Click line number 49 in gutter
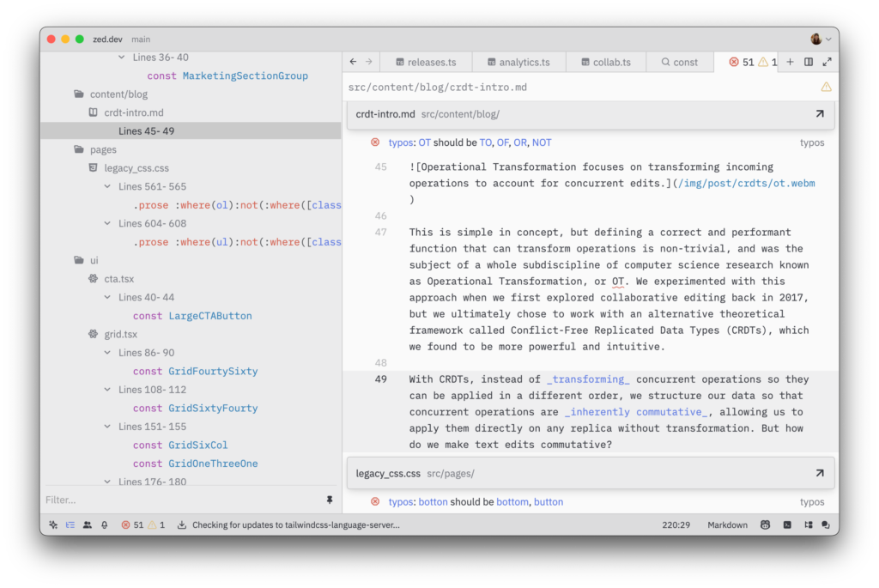 pyautogui.click(x=380, y=379)
